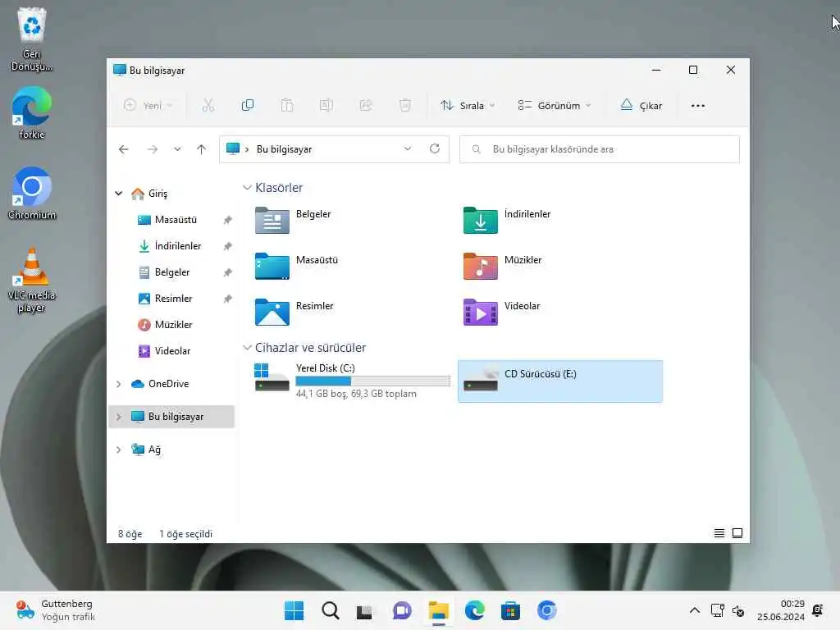840x630 pixels.
Task: Expand the Ağ network tree node
Action: pos(119,450)
